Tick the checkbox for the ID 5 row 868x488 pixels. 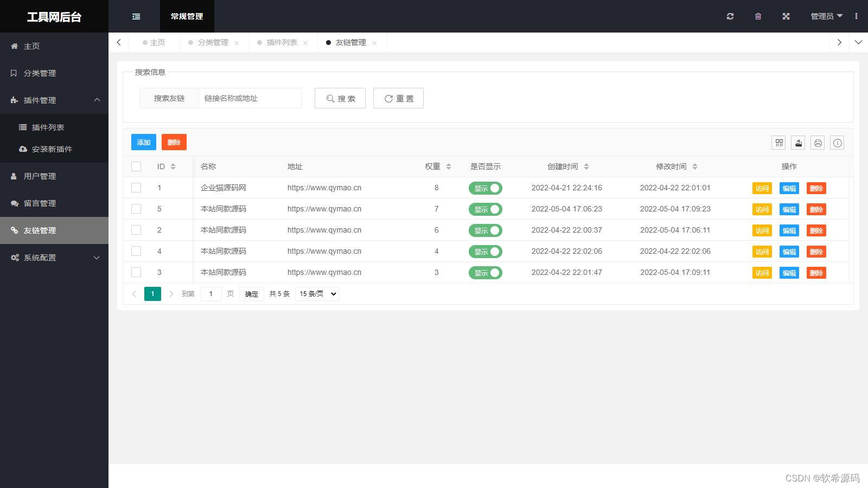(136, 209)
